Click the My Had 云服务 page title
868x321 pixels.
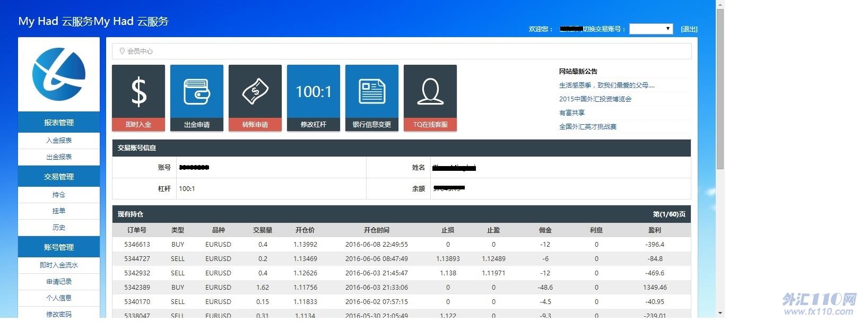[x=93, y=21]
